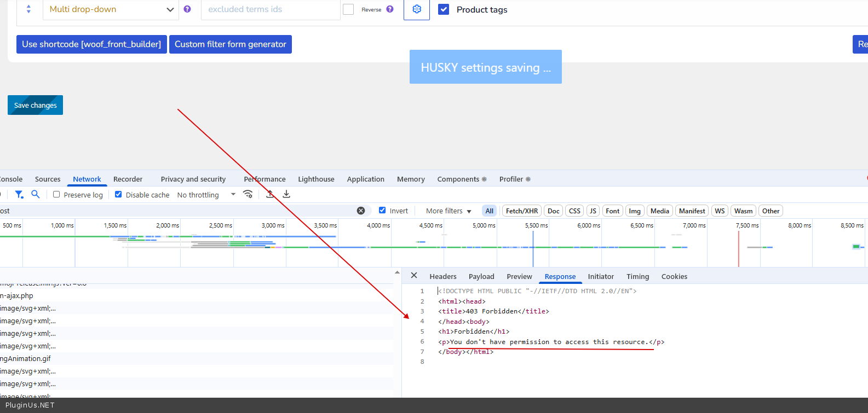Open the Lighthouse panel tab

tap(316, 179)
